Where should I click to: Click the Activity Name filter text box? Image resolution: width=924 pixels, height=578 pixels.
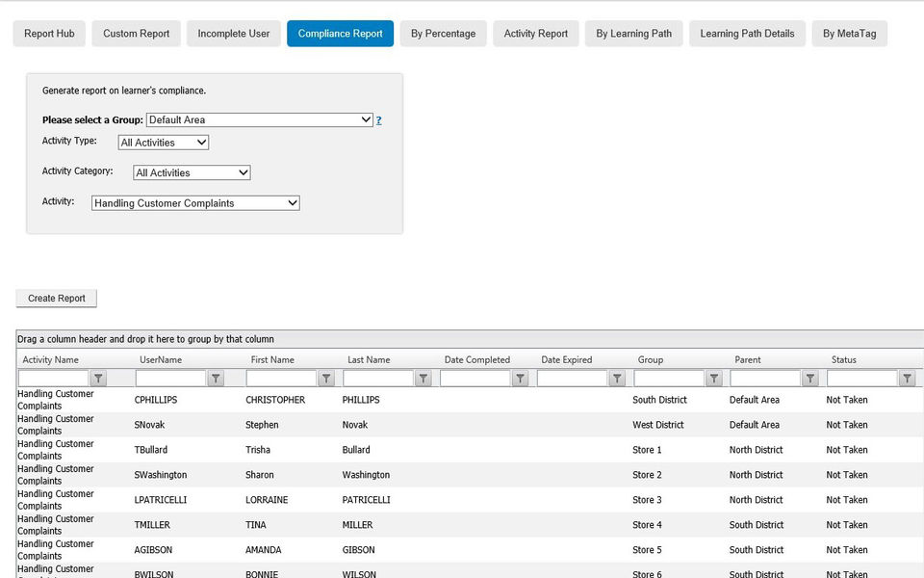click(54, 378)
